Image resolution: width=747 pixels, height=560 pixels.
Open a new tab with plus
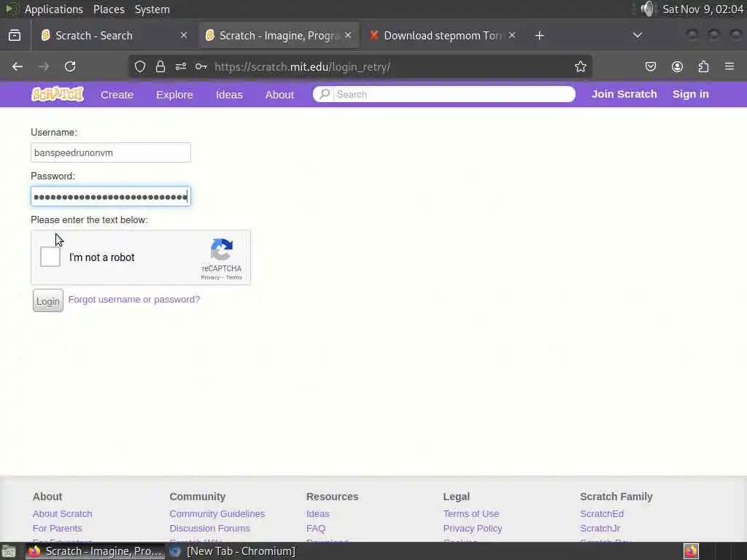[x=539, y=36]
